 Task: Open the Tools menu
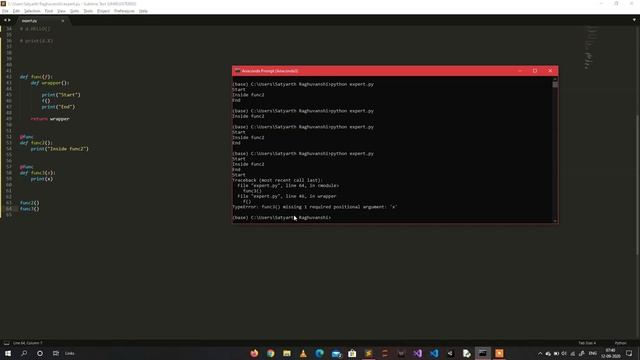coord(88,11)
